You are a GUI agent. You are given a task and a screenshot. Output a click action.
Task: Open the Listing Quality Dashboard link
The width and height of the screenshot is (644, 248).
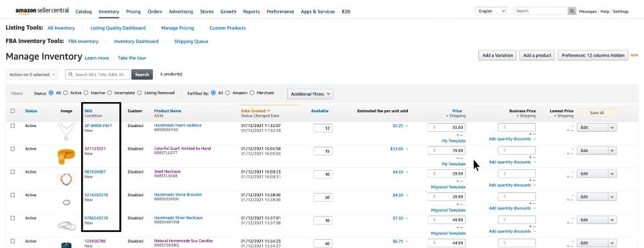tap(118, 28)
